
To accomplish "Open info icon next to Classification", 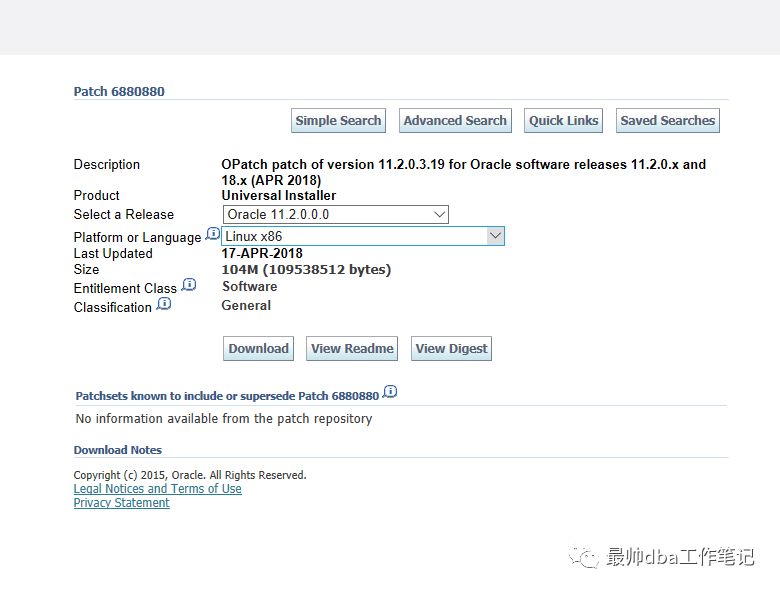I will coord(164,303).
